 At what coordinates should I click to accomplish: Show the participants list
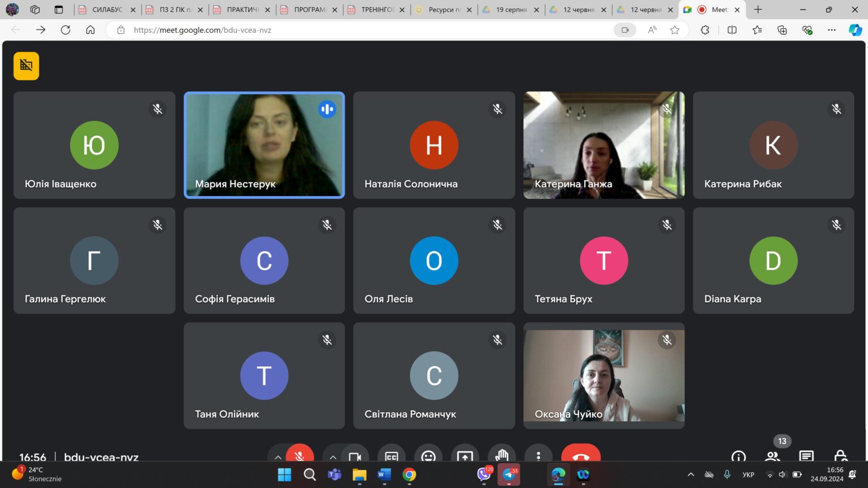point(772,456)
